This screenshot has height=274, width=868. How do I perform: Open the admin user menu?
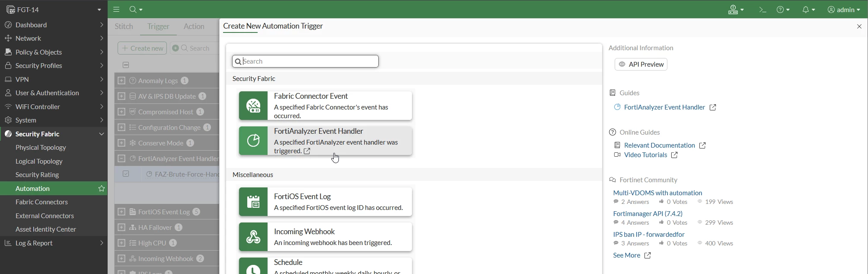[844, 10]
